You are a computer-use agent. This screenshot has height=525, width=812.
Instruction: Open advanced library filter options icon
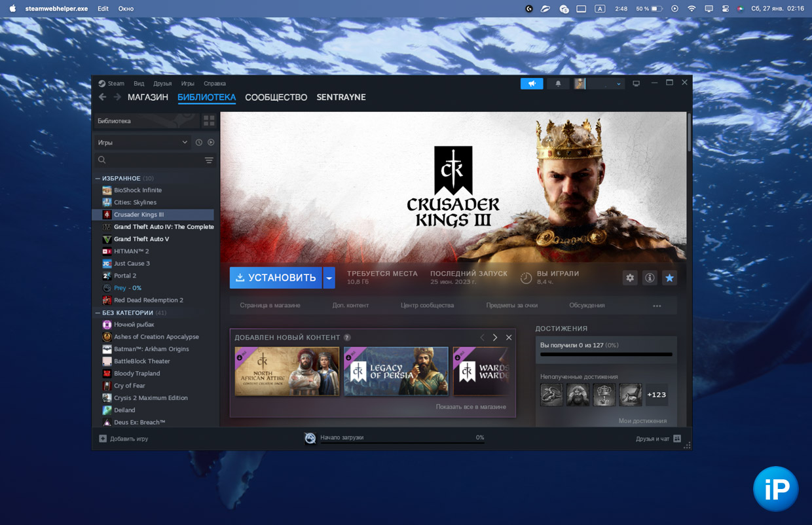209,160
